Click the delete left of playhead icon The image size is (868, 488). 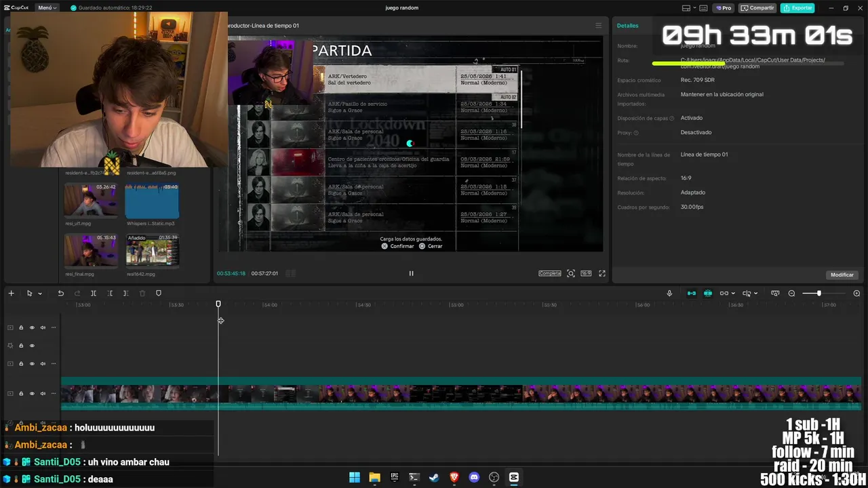[x=110, y=293]
